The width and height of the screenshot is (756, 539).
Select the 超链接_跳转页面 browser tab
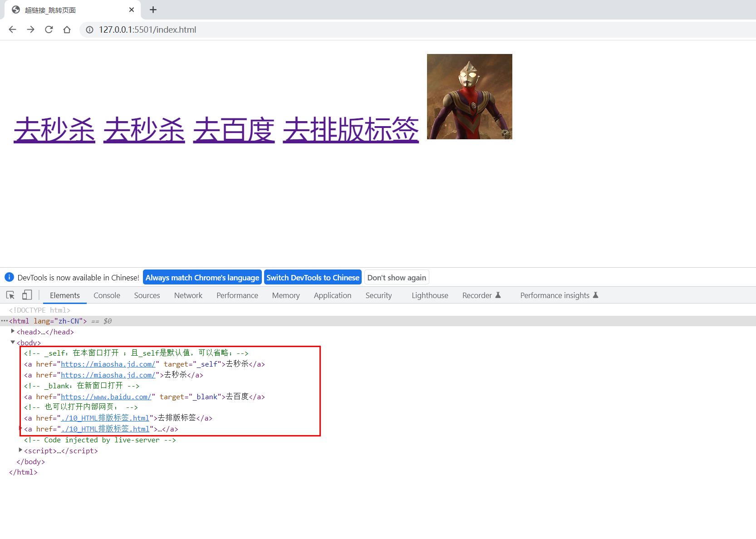[x=73, y=10]
